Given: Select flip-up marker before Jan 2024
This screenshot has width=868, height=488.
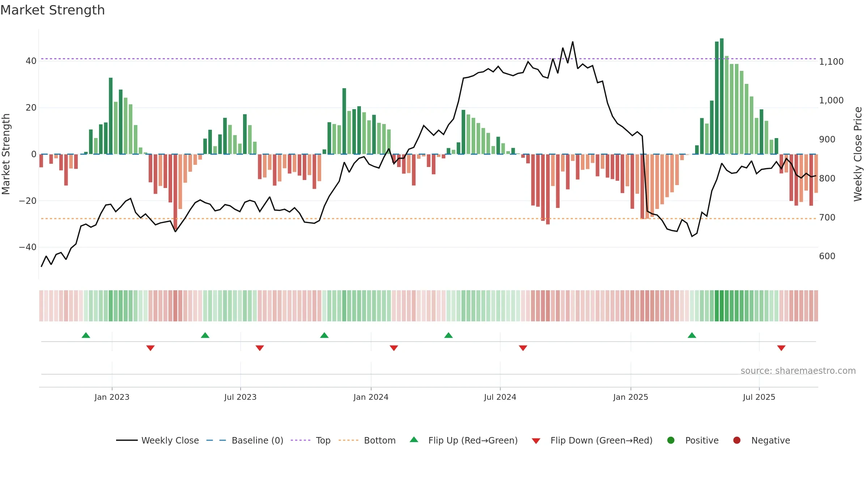Looking at the screenshot, I should click(x=324, y=335).
